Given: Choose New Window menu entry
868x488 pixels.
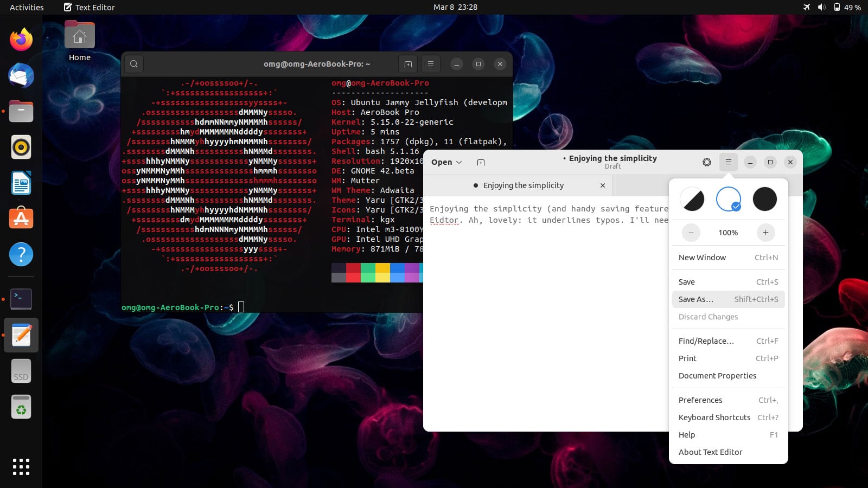Looking at the screenshot, I should 728,258.
